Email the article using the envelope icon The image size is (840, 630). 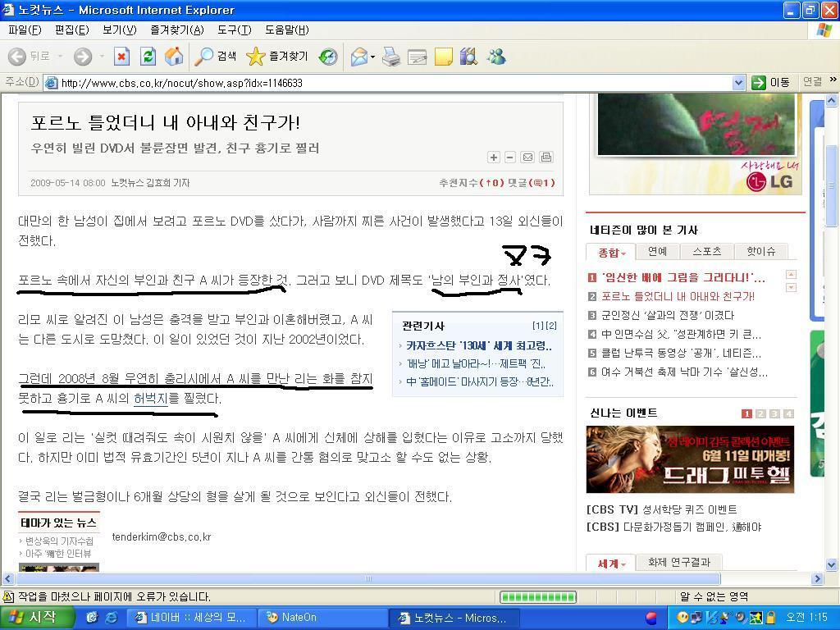(527, 157)
